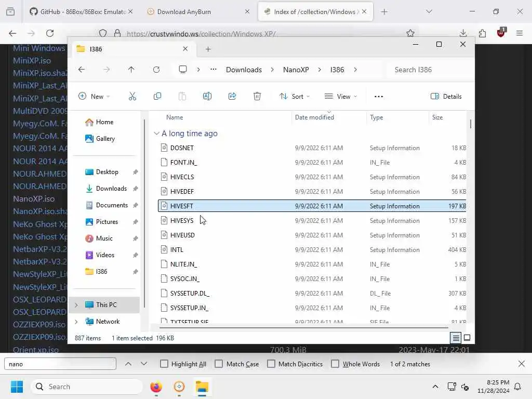Click the Cut scissors icon in Explorer toolbar
This screenshot has height=399, width=532.
click(132, 96)
